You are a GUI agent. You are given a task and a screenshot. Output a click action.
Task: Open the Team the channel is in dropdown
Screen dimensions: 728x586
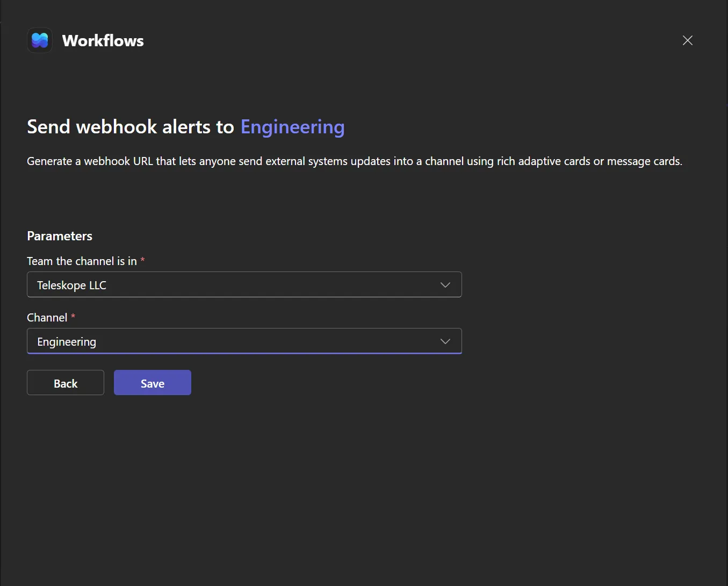(x=244, y=284)
